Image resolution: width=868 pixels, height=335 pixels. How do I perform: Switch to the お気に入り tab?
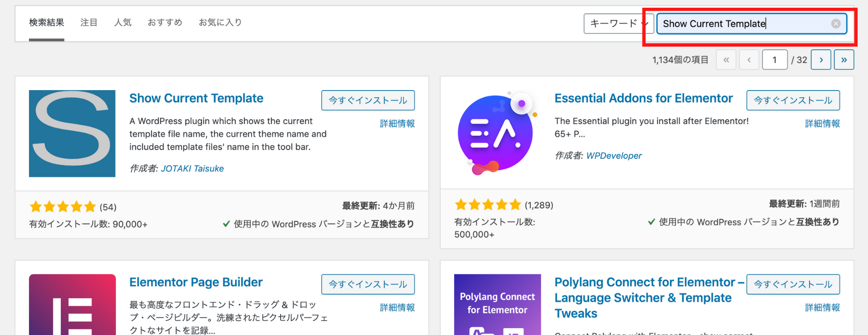pyautogui.click(x=220, y=23)
